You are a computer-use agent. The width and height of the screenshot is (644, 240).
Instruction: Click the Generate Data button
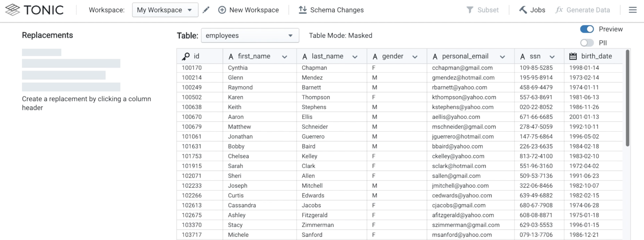(x=583, y=10)
